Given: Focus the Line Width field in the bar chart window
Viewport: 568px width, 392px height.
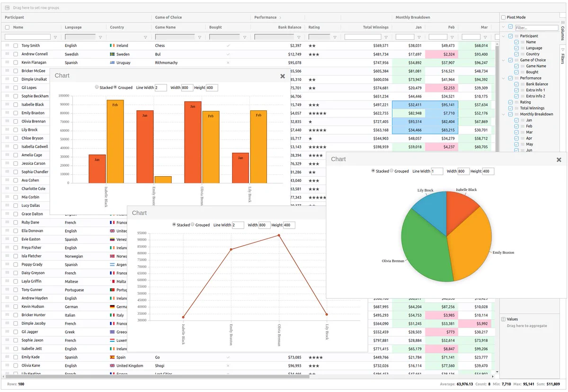Looking at the screenshot, I should pos(160,88).
